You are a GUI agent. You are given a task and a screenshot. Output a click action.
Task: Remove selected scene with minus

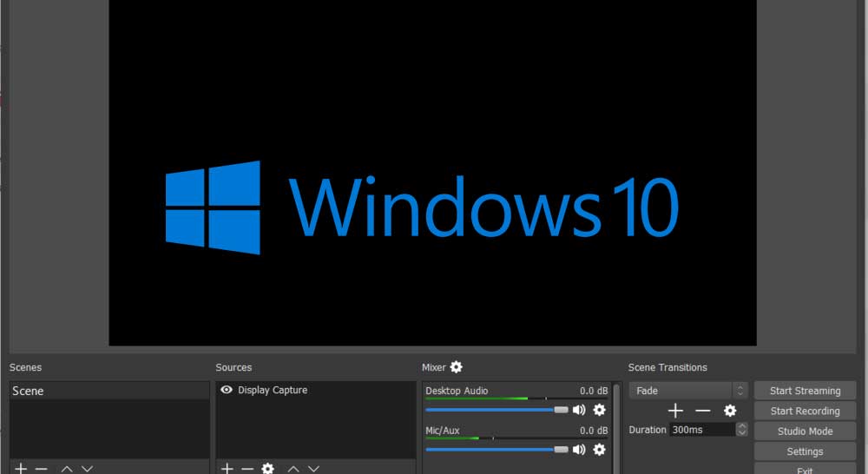[41, 469]
